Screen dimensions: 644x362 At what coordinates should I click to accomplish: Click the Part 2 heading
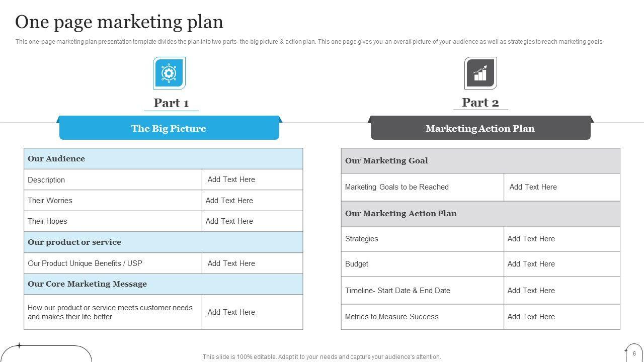tap(480, 103)
